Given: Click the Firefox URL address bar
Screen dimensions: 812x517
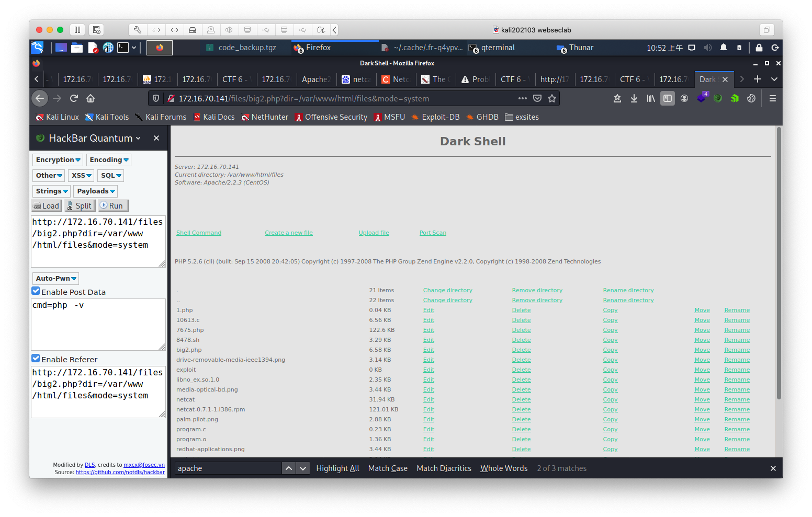Looking at the screenshot, I should point(345,98).
